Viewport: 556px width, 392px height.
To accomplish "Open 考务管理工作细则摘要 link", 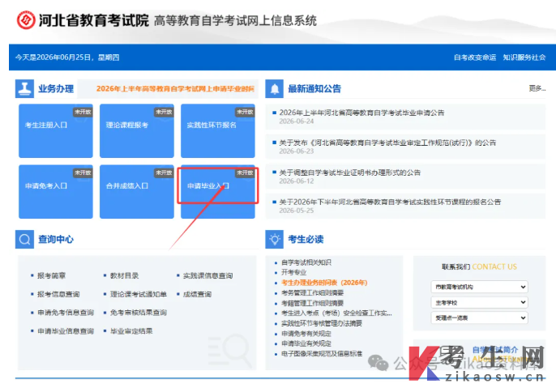I will coord(312,292).
